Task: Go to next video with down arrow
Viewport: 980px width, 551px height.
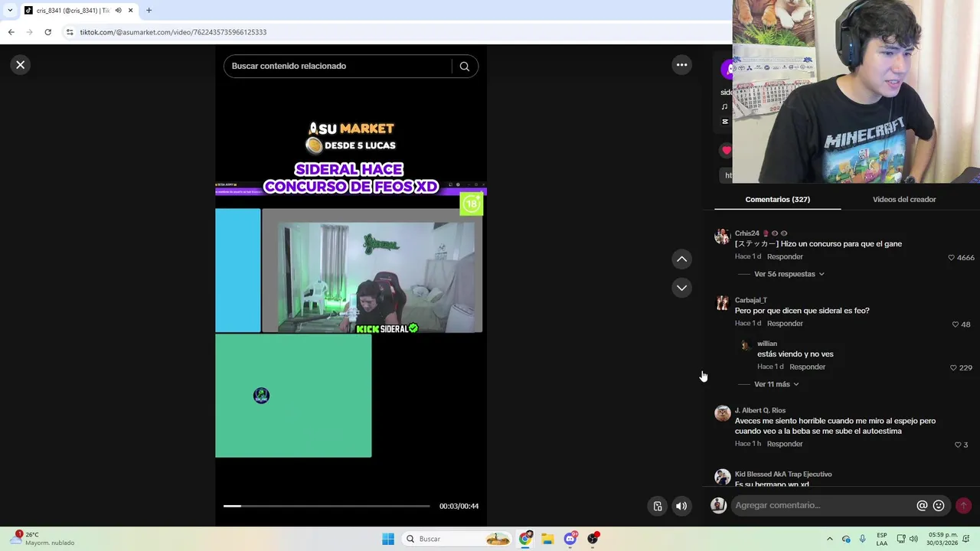Action: point(681,288)
